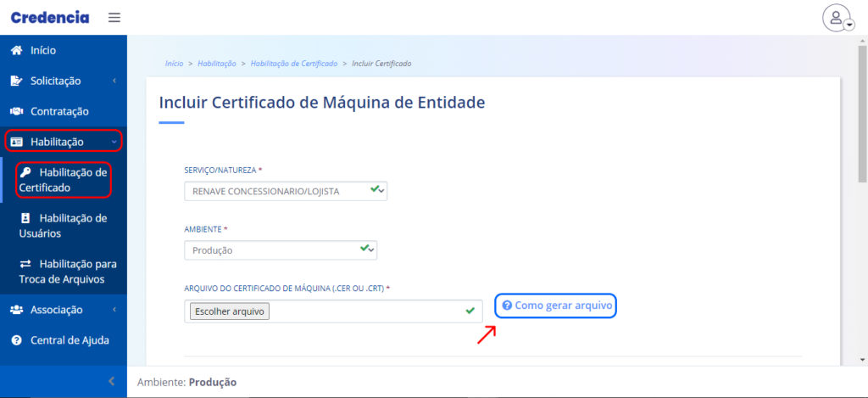Click the Ambiente: Produção footer text
The width and height of the screenshot is (868, 398).
pyautogui.click(x=187, y=382)
